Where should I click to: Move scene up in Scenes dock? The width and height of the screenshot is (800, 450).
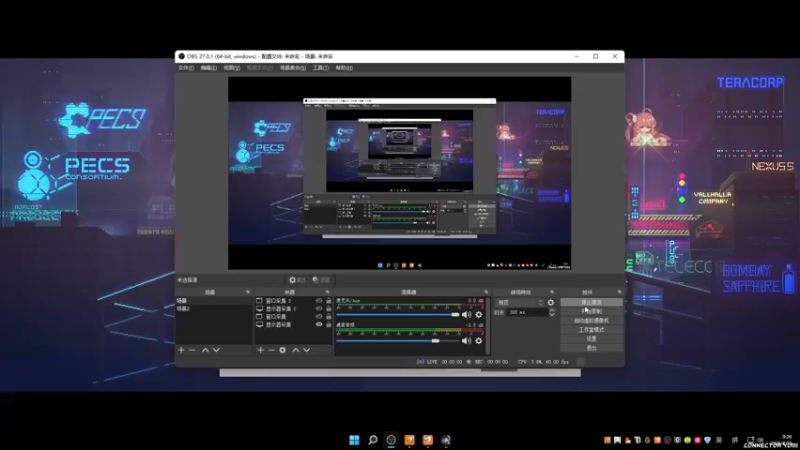205,350
